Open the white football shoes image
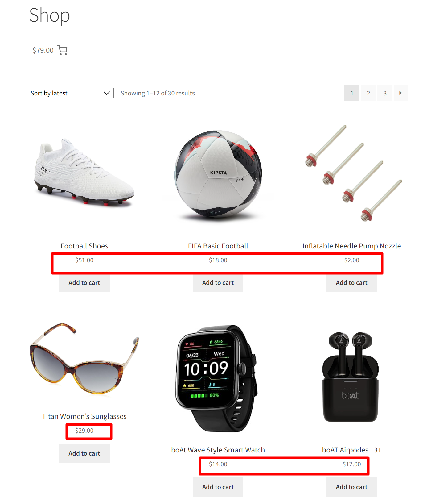423x504 pixels. click(x=84, y=173)
